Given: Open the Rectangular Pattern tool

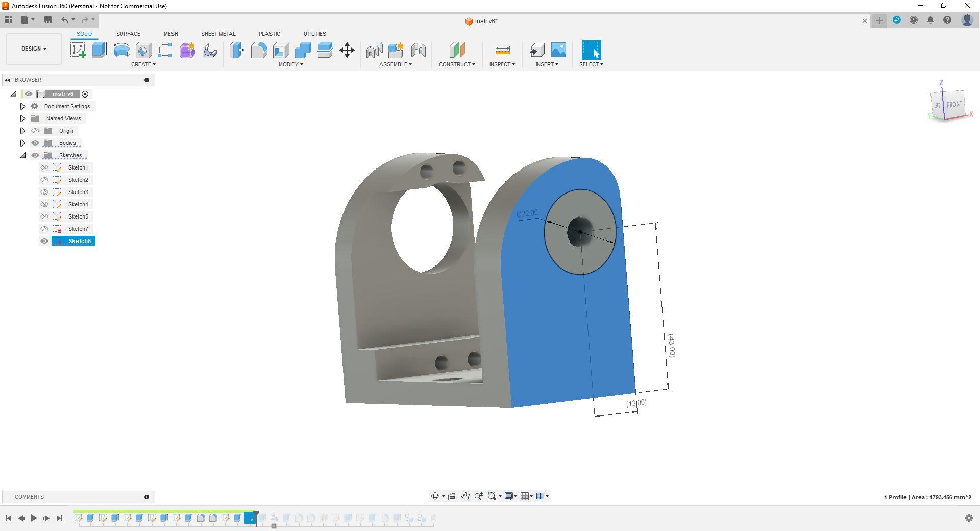Looking at the screenshot, I should pyautogui.click(x=165, y=50).
